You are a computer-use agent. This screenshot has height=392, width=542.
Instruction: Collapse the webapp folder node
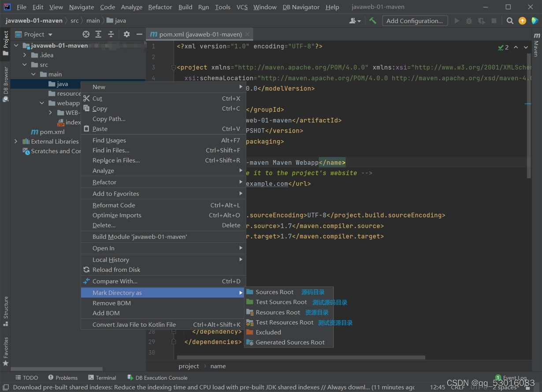42,103
